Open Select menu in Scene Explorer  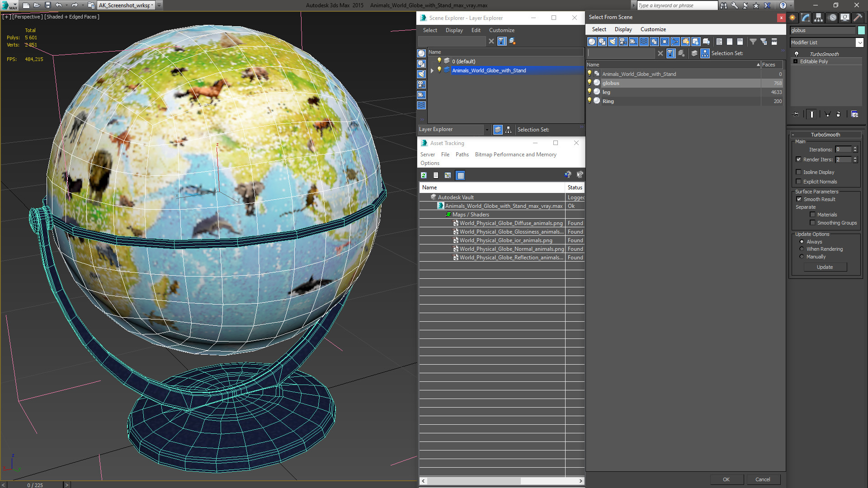click(x=430, y=30)
